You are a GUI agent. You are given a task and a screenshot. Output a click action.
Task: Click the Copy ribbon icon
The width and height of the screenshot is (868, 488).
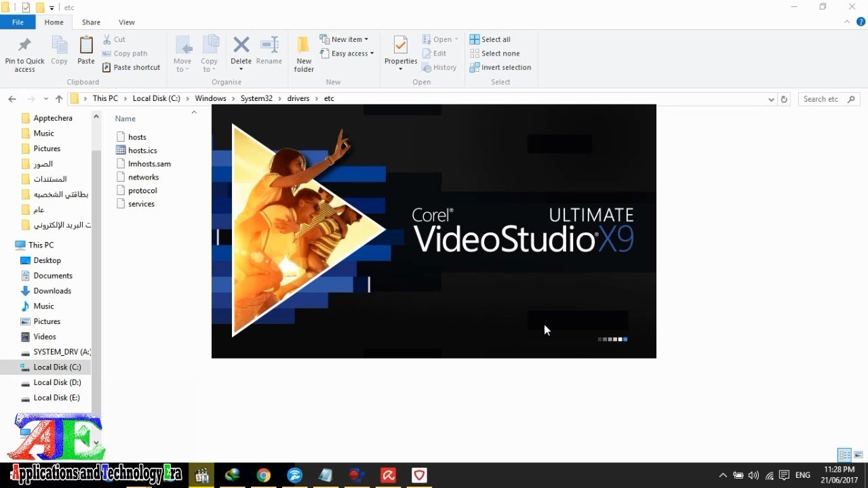pos(59,45)
